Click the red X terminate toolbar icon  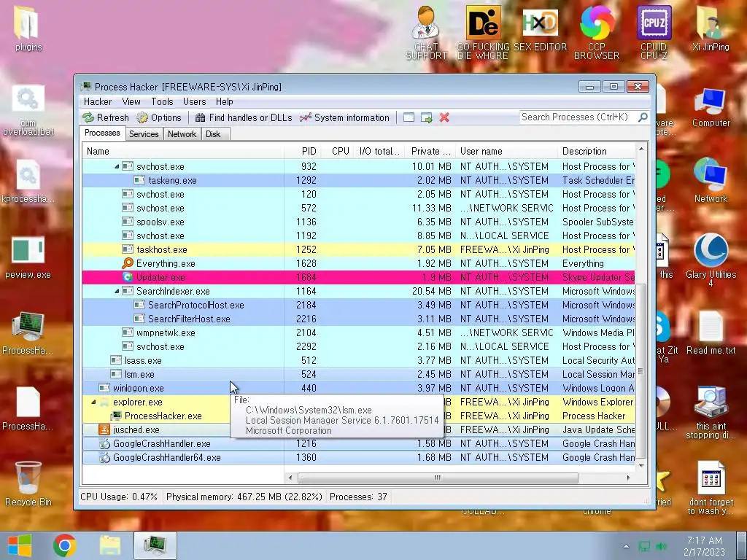click(444, 117)
